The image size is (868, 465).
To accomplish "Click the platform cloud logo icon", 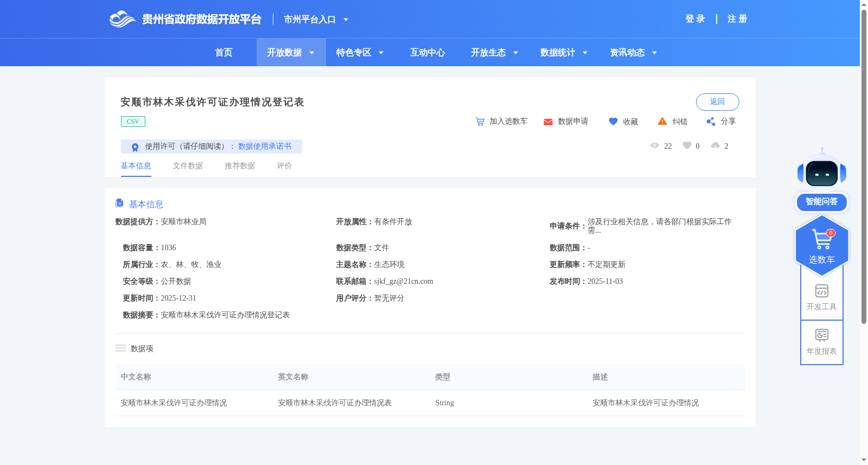I will 122,19.
